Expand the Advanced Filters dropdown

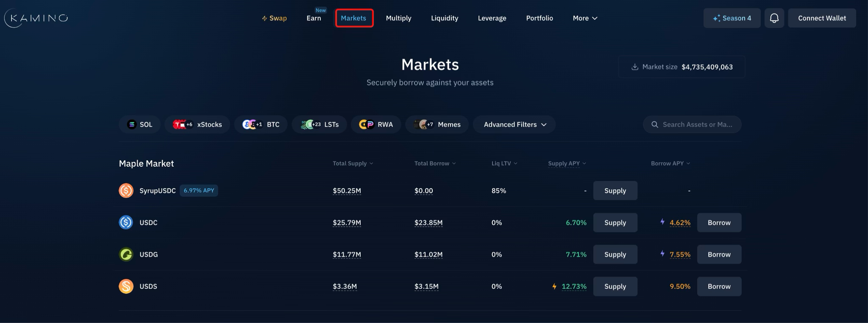514,125
